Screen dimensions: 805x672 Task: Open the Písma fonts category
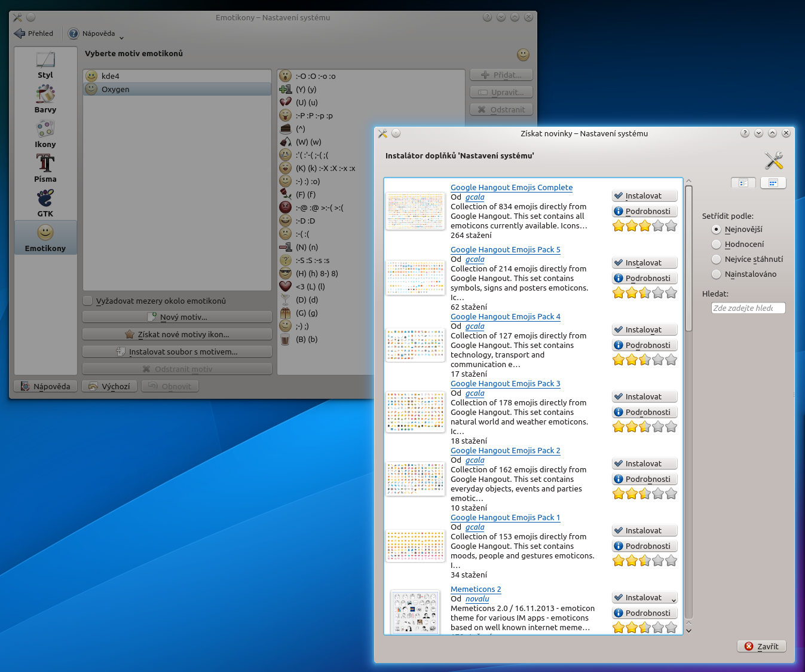coord(45,169)
